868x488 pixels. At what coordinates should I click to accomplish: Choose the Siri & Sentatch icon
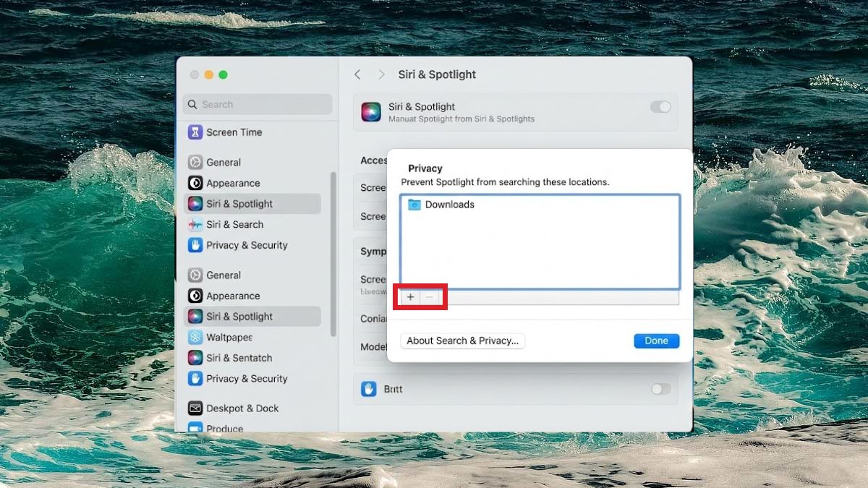(x=195, y=358)
